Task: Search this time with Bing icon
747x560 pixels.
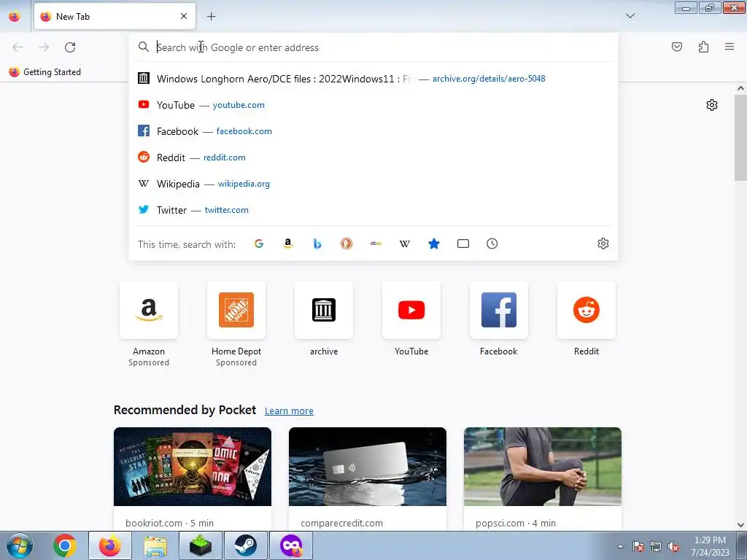Action: pyautogui.click(x=317, y=244)
